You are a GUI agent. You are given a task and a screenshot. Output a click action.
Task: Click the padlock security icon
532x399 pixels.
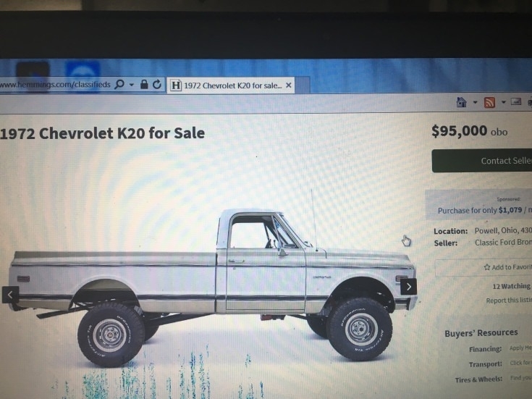[144, 84]
